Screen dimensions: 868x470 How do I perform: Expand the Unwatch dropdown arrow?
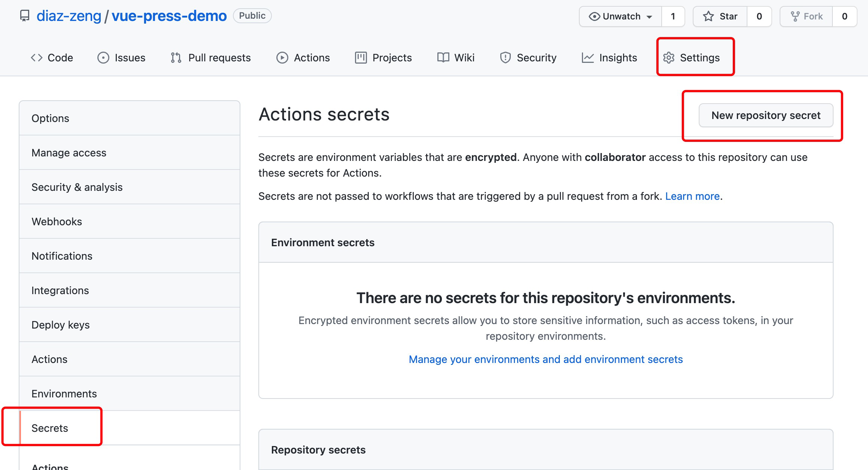coord(649,17)
